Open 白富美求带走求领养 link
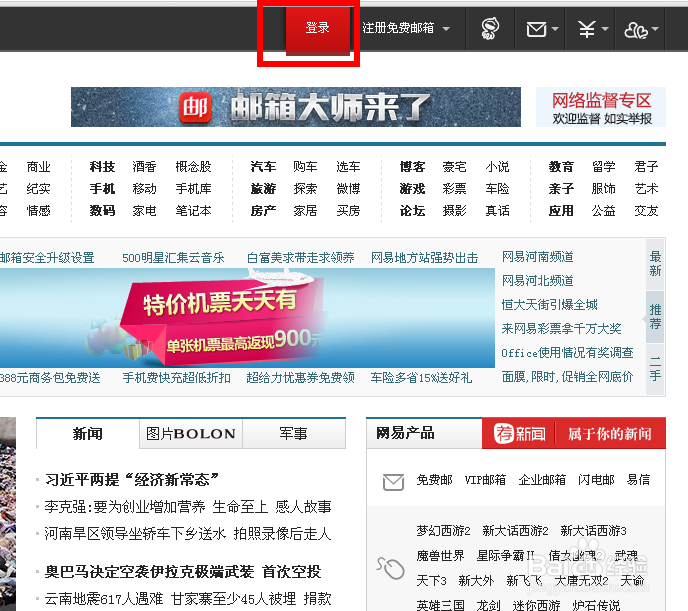This screenshot has width=688, height=611. tap(301, 257)
